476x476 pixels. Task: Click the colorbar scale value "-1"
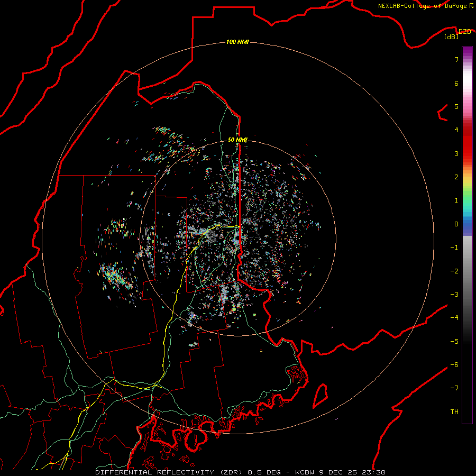click(454, 248)
